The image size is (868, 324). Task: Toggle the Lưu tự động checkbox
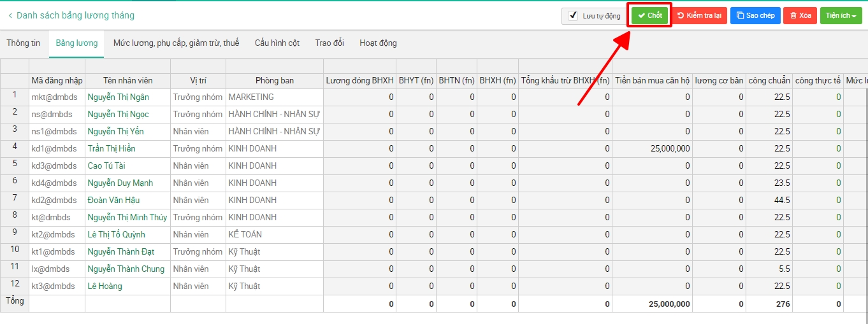point(573,16)
